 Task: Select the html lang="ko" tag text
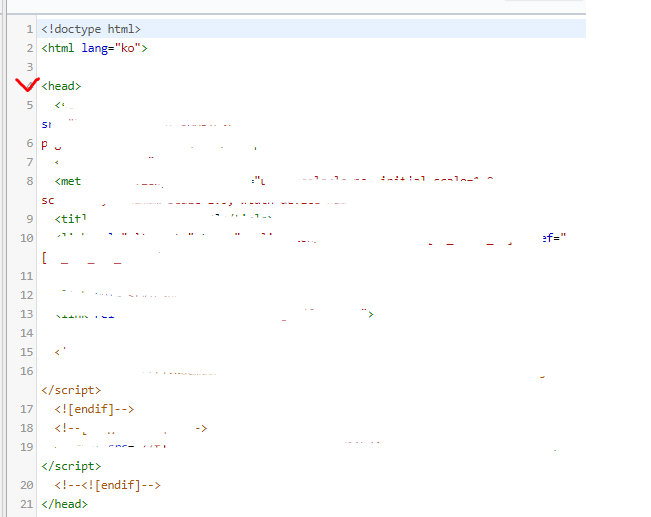(x=94, y=48)
